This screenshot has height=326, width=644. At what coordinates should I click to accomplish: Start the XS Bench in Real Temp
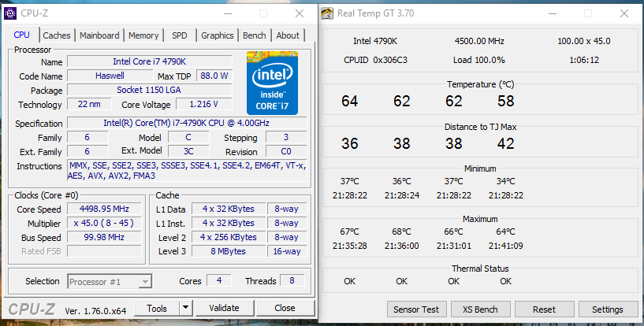click(x=480, y=309)
